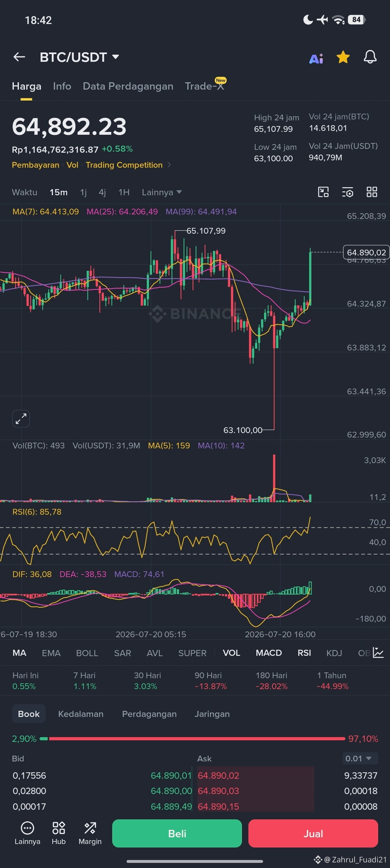The height and width of the screenshot is (868, 390).
Task: Select 4j timeframe
Action: [x=102, y=192]
